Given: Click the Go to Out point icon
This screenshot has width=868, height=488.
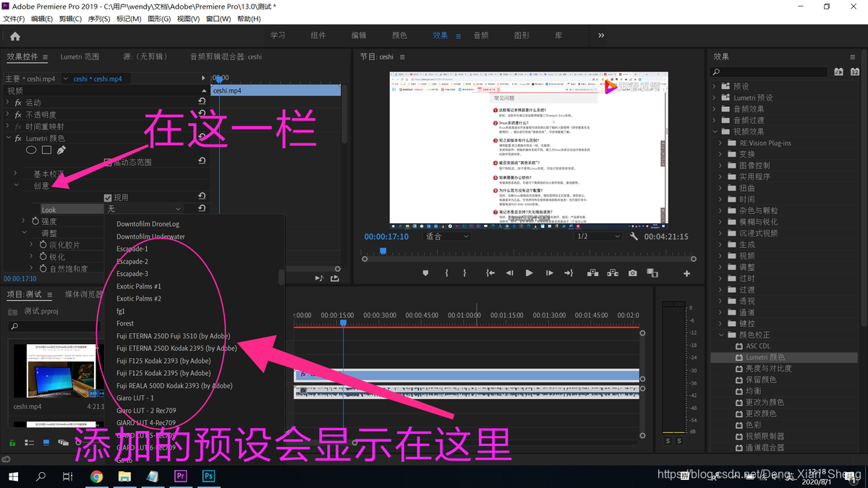Looking at the screenshot, I should 569,273.
